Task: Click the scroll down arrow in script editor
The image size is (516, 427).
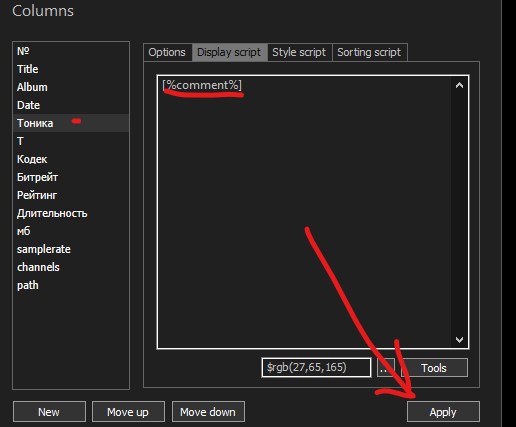Action: pos(459,339)
